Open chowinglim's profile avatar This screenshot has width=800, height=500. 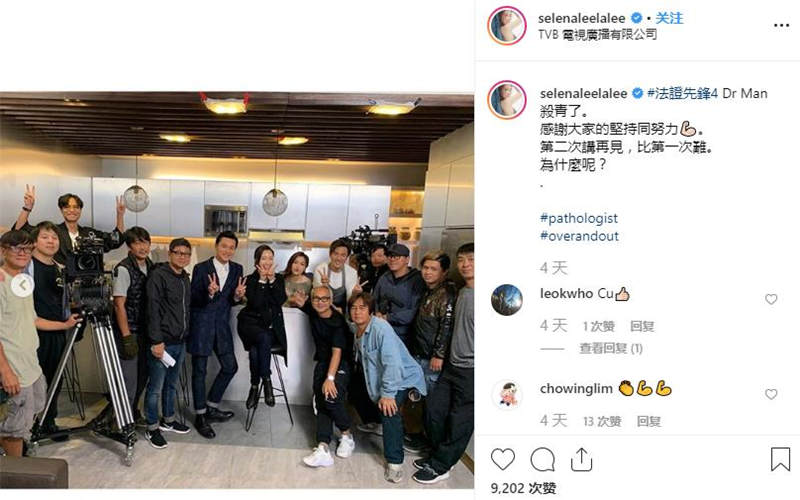pyautogui.click(x=507, y=394)
